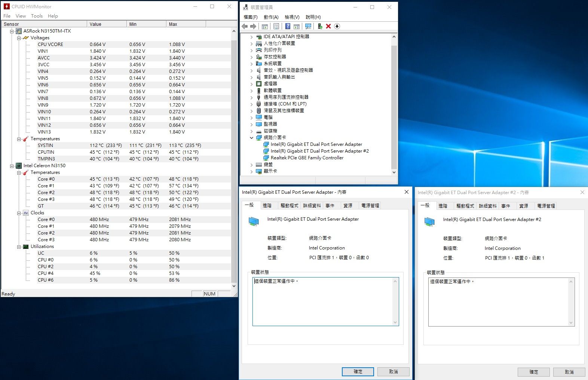
Task: Click the Sensor column header in HWMonitor
Action: click(44, 24)
